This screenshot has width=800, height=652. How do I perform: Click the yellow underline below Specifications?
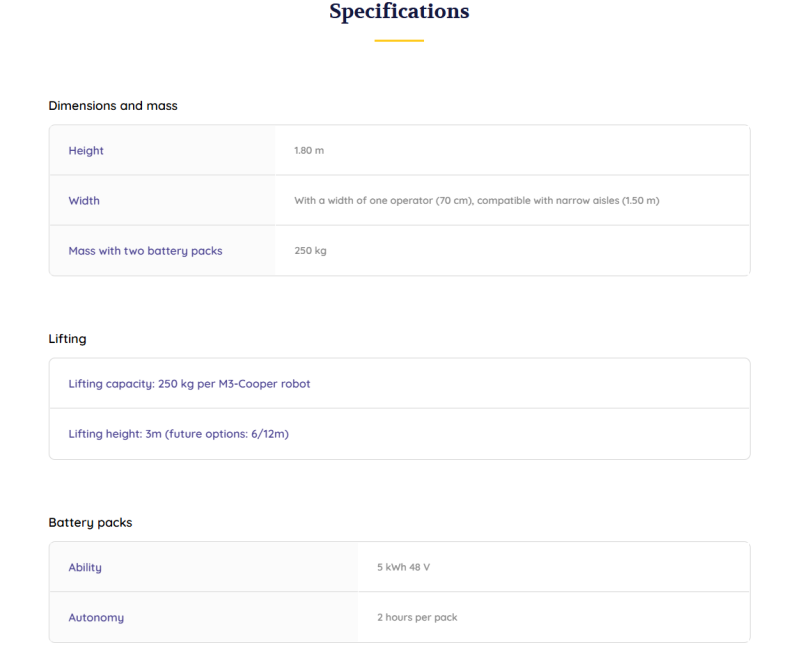[x=399, y=41]
